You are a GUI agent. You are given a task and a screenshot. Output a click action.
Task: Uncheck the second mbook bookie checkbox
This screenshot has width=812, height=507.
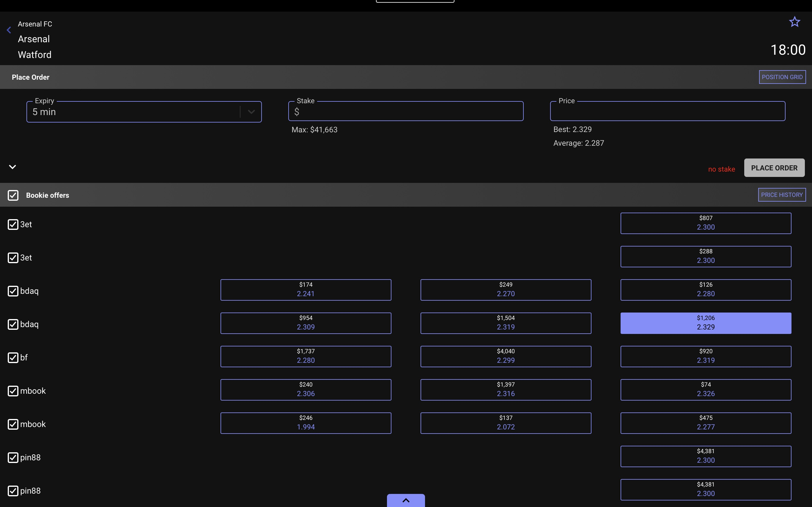(x=13, y=424)
